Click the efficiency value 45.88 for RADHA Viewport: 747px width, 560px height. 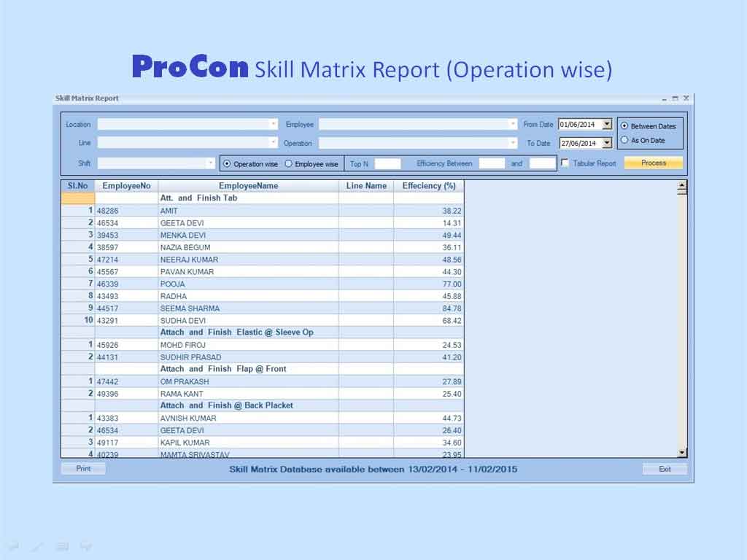point(452,296)
